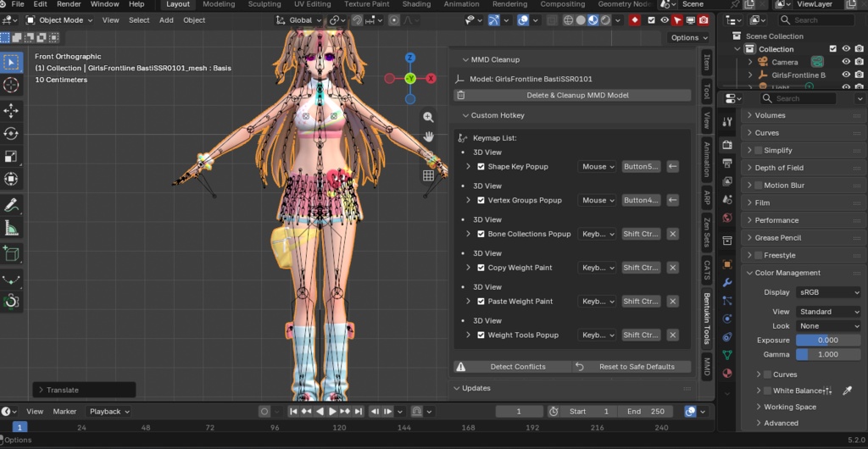Screen dimensions: 868x449
Task: Select the Add Cube tool
Action: click(x=11, y=253)
